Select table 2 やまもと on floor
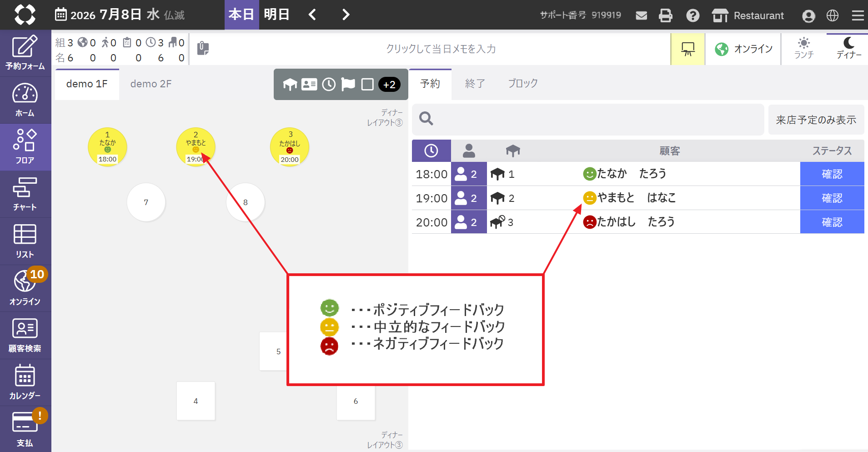The width and height of the screenshot is (868, 452). pos(196,147)
